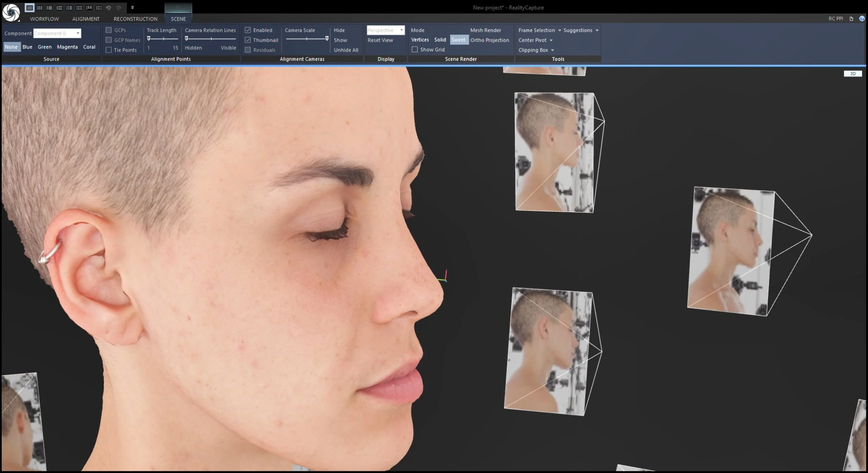The image size is (868, 473).
Task: Click the Reset View button
Action: click(380, 40)
